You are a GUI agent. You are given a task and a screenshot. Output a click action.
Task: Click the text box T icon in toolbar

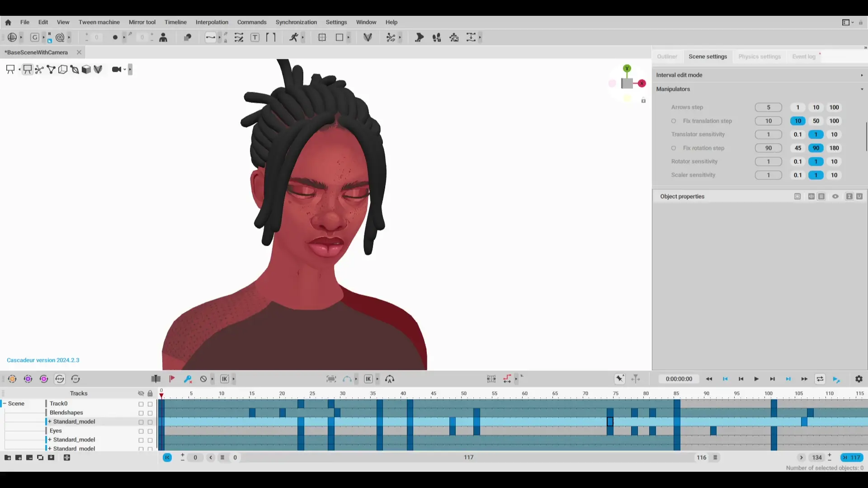[x=255, y=38]
